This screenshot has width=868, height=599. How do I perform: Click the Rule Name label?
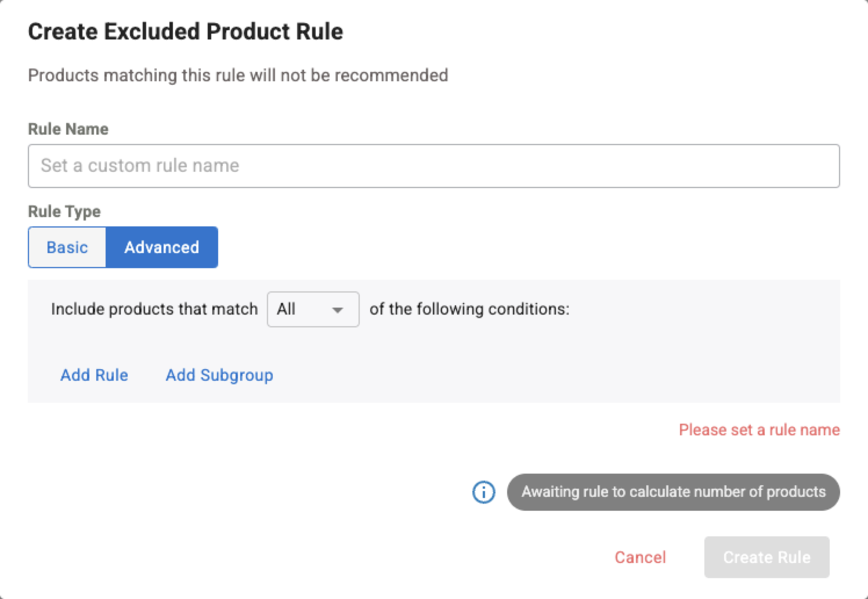pos(68,129)
